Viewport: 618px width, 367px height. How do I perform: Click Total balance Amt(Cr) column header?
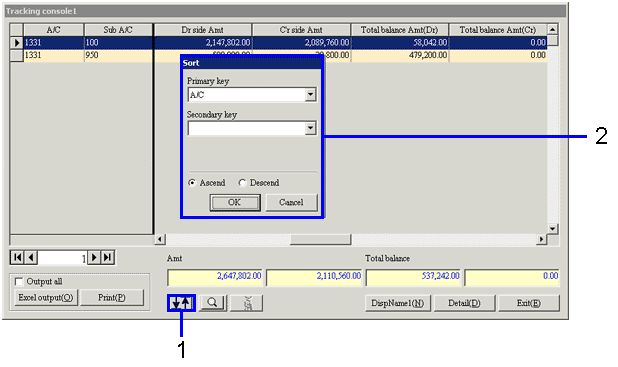[x=498, y=30]
